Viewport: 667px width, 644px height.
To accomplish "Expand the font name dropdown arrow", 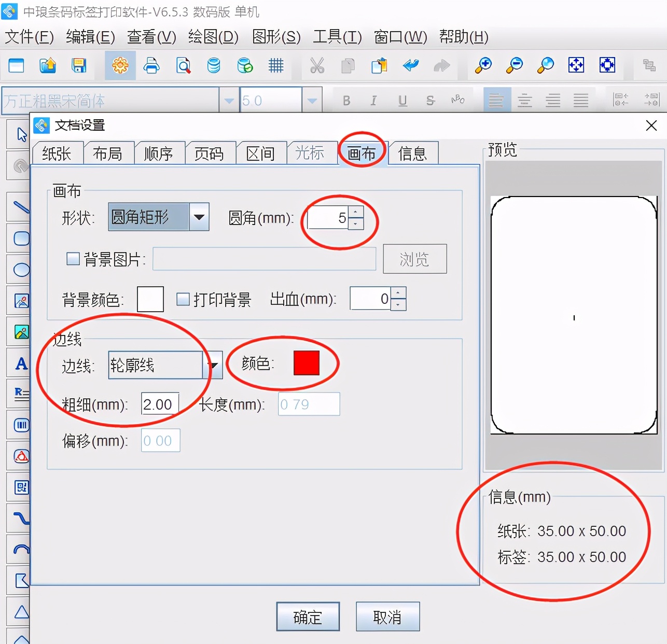I will click(229, 101).
